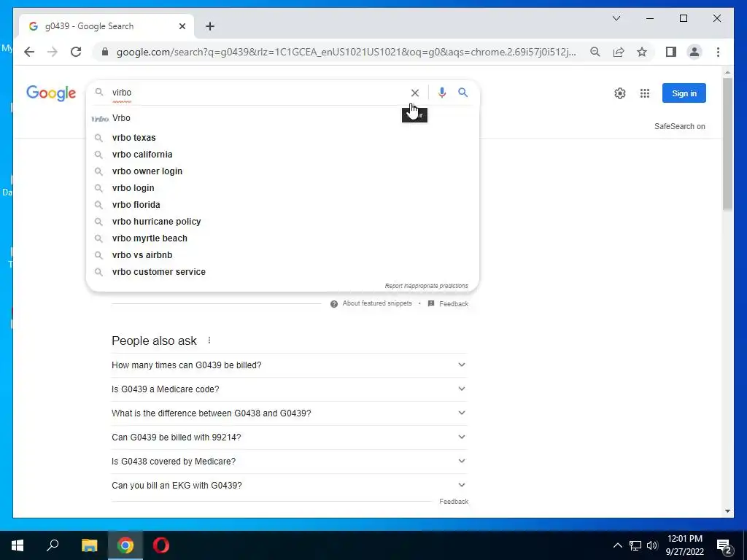The image size is (747, 560).
Task: Click SafeSearch on label
Action: point(679,126)
